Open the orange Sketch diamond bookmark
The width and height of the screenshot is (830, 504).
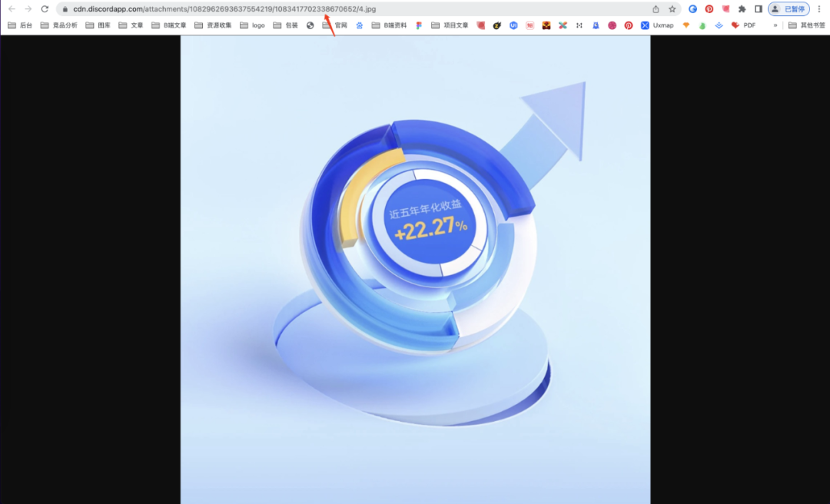[686, 25]
